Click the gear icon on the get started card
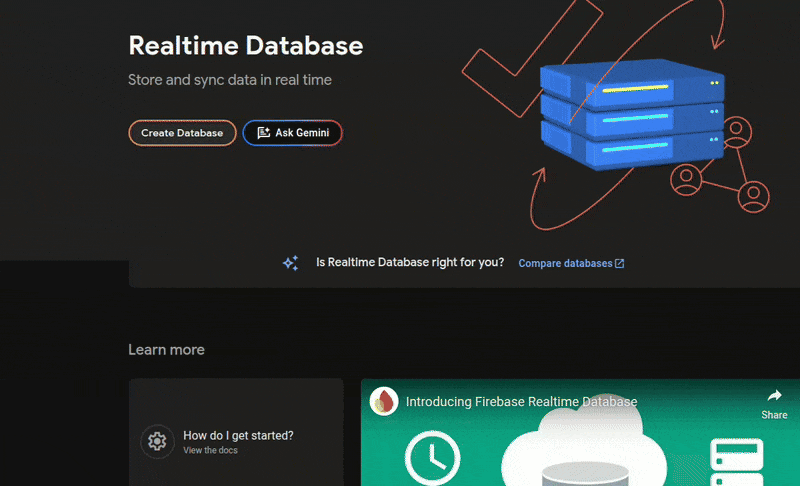The image size is (800, 486). coord(157,441)
